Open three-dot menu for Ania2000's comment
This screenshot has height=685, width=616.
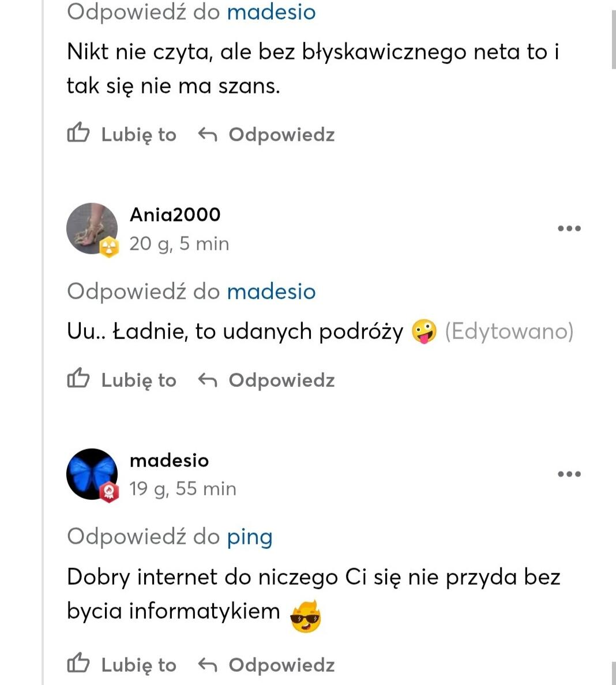[x=569, y=228]
